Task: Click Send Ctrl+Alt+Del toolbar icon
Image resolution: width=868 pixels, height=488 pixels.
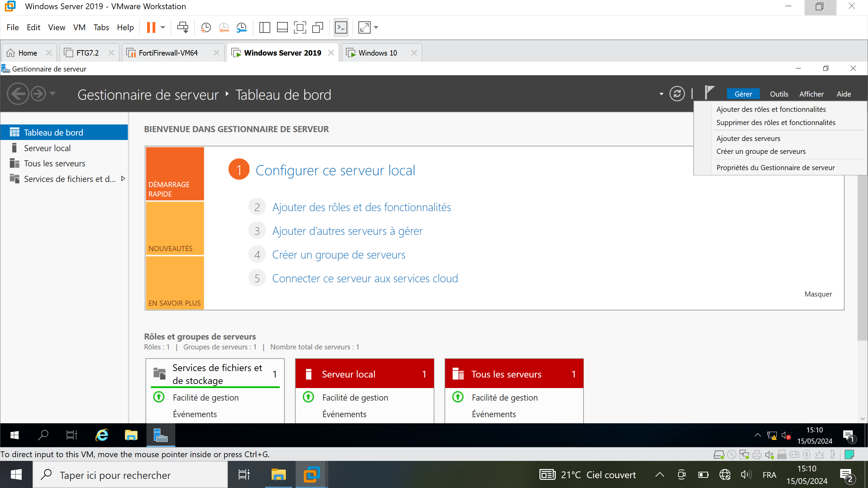Action: point(183,27)
